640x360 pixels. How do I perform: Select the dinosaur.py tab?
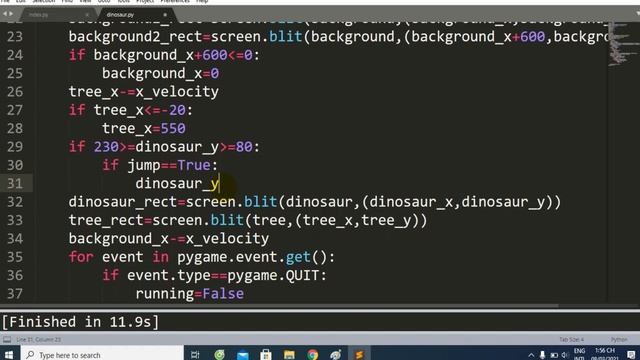click(120, 15)
